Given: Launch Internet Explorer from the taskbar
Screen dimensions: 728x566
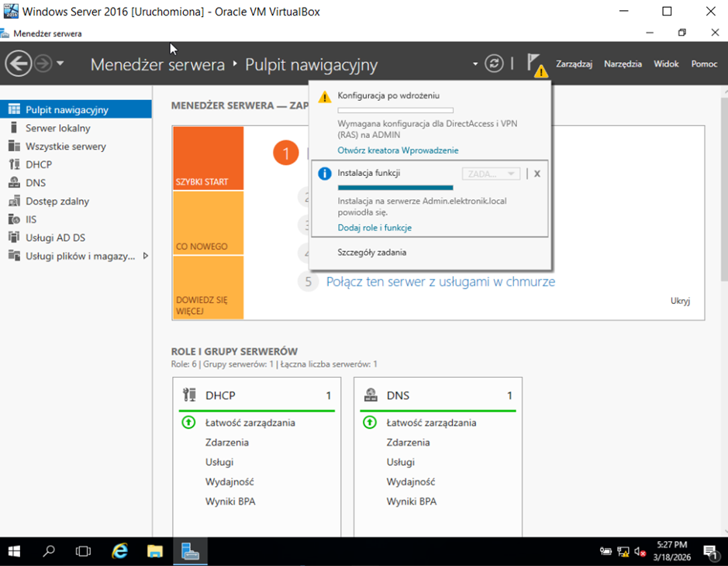Looking at the screenshot, I should (x=119, y=551).
